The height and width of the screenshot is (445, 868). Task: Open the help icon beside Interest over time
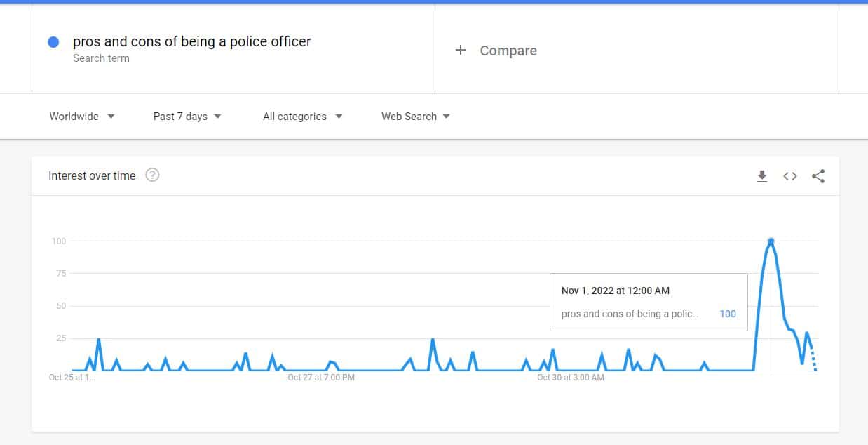point(152,175)
